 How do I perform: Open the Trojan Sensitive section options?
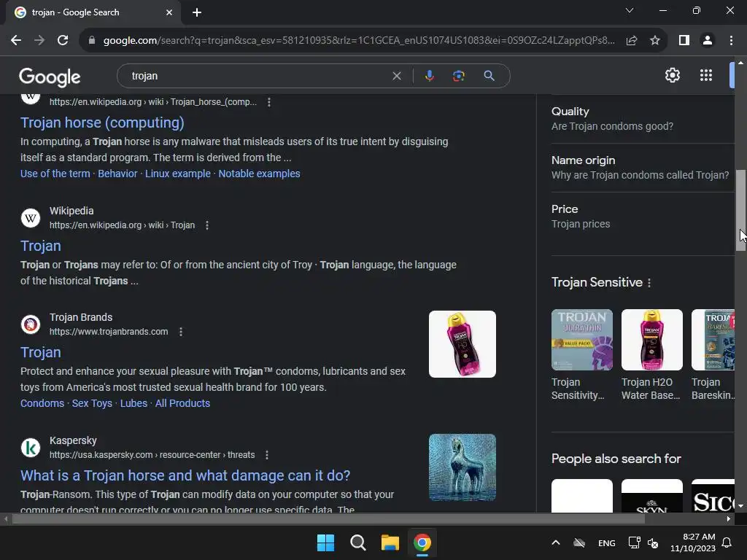[649, 283]
